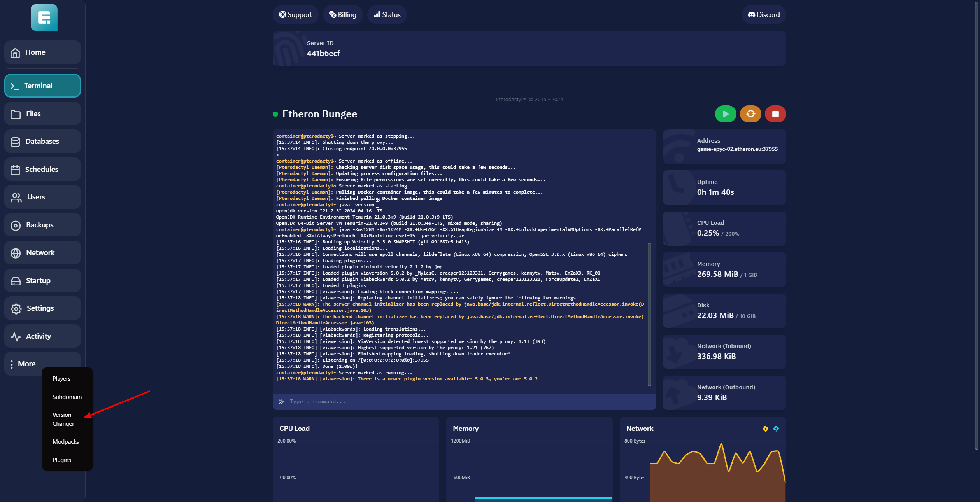Click the console scrollbar
980x502 pixels.
pyautogui.click(x=649, y=314)
